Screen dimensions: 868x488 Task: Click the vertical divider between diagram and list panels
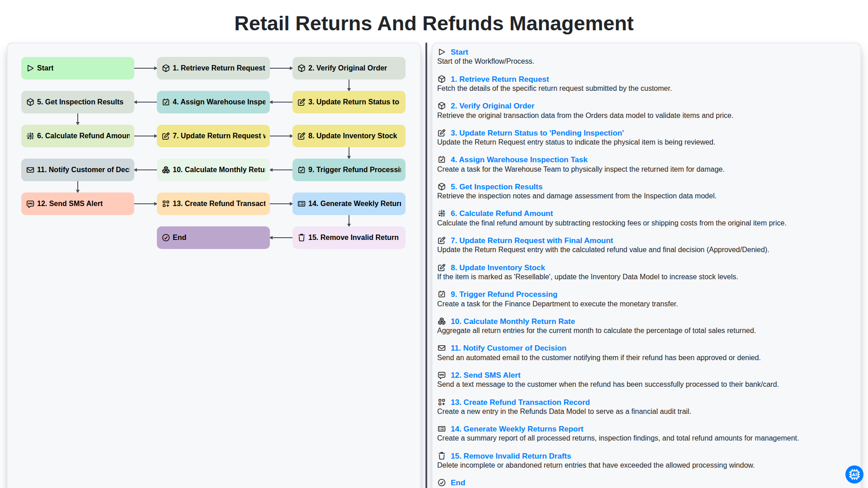click(x=426, y=265)
